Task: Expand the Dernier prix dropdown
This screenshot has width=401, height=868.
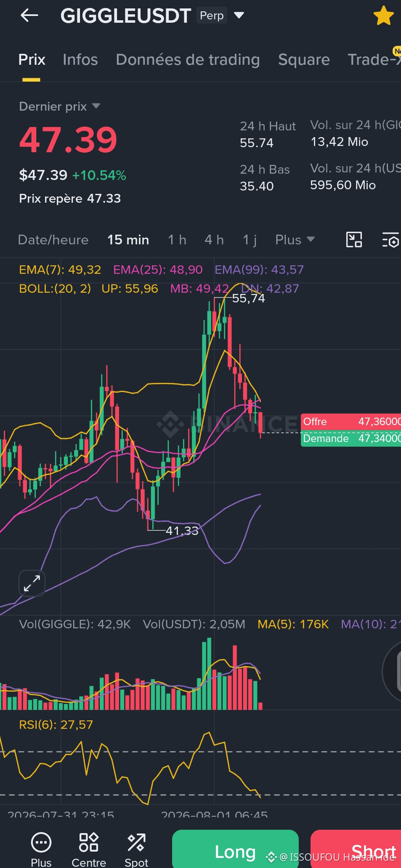Action: pyautogui.click(x=59, y=106)
